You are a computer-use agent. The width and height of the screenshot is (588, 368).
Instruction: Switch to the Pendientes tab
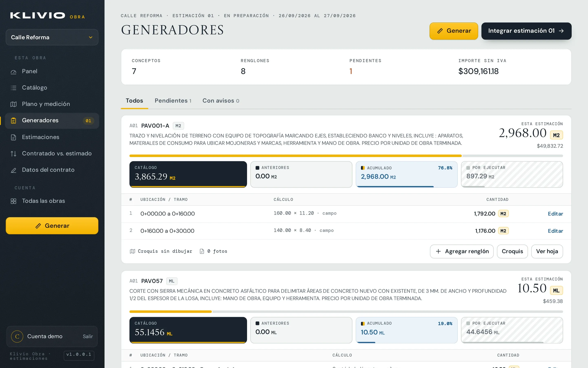pyautogui.click(x=173, y=101)
